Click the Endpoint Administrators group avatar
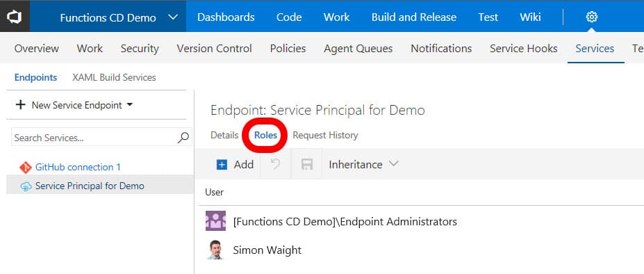The height and width of the screenshot is (274, 644). tap(215, 221)
